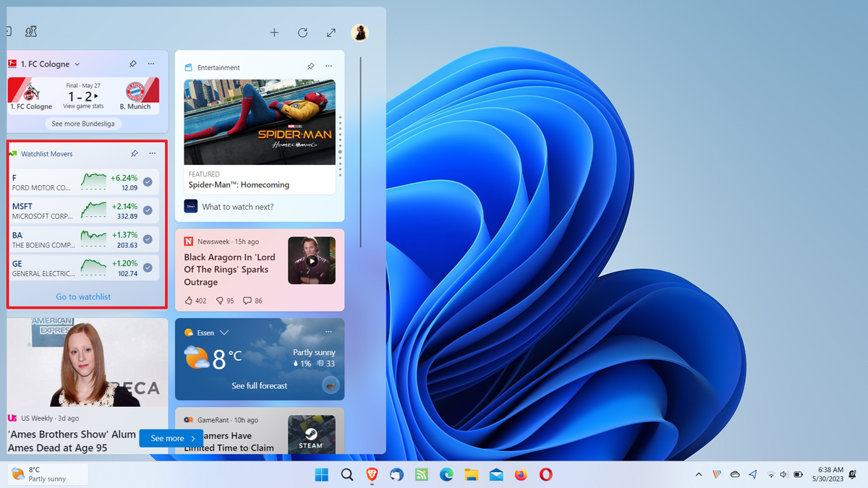Refresh the widgets feed
This screenshot has width=868, height=488.
302,33
